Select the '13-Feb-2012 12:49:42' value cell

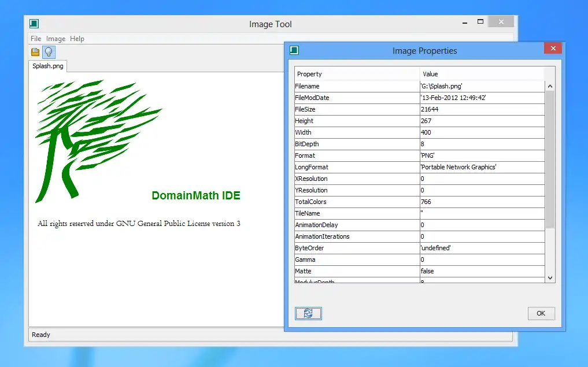click(482, 98)
